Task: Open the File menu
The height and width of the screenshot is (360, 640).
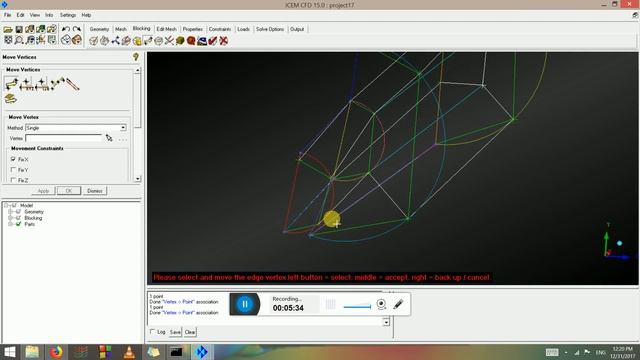Action: (x=7, y=15)
